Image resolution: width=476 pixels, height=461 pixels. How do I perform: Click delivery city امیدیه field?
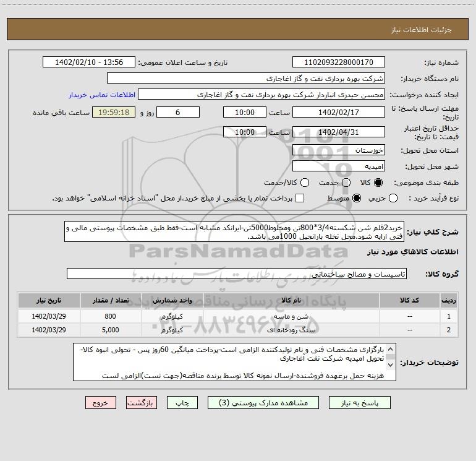339,166
